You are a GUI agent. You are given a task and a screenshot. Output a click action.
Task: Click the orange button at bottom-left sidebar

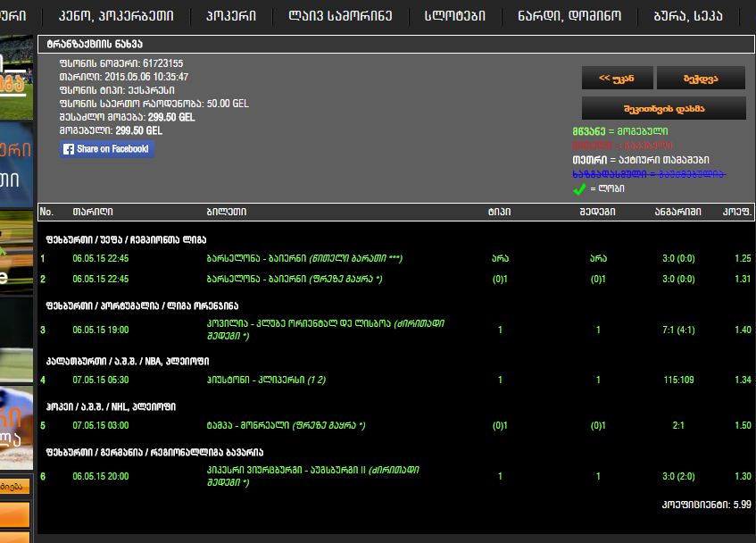[15, 514]
